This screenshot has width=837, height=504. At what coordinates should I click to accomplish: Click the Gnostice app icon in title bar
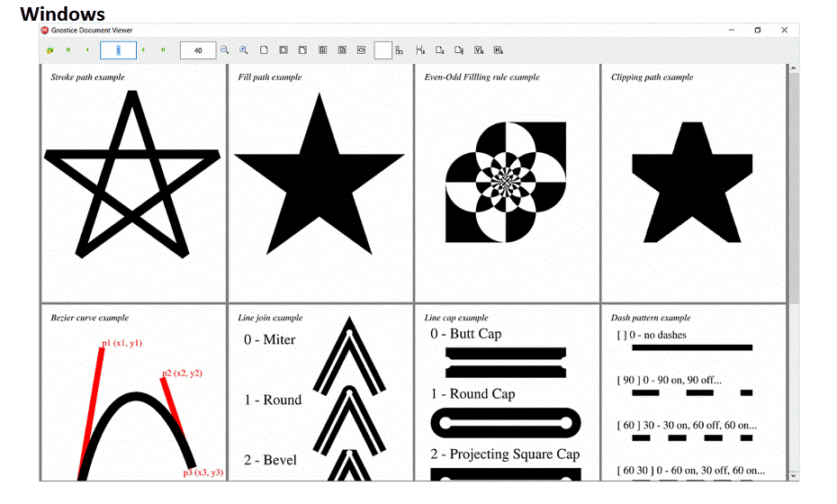pyautogui.click(x=45, y=31)
